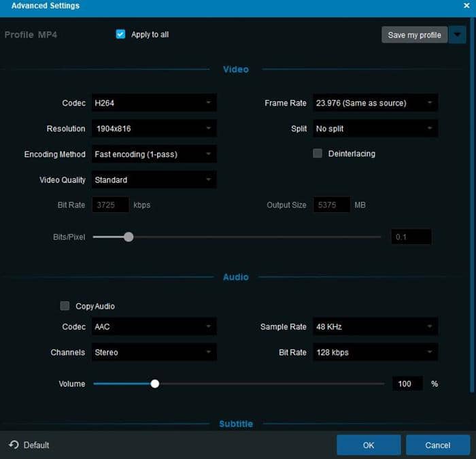476x459 pixels.
Task: Open the audio Bit Rate 128 kbps dropdown
Action: pos(375,353)
